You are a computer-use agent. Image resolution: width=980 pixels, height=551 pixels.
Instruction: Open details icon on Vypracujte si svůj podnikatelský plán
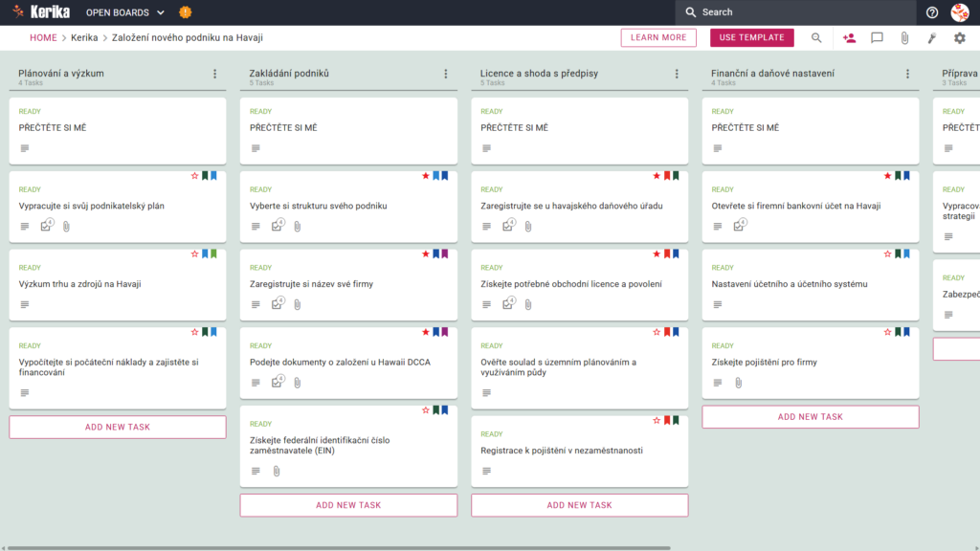pos(24,226)
